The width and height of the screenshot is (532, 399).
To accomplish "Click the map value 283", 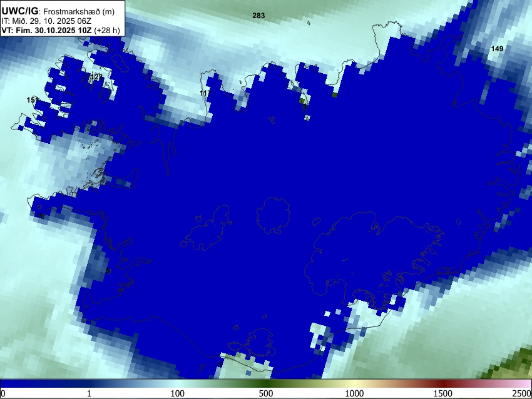I will point(258,16).
